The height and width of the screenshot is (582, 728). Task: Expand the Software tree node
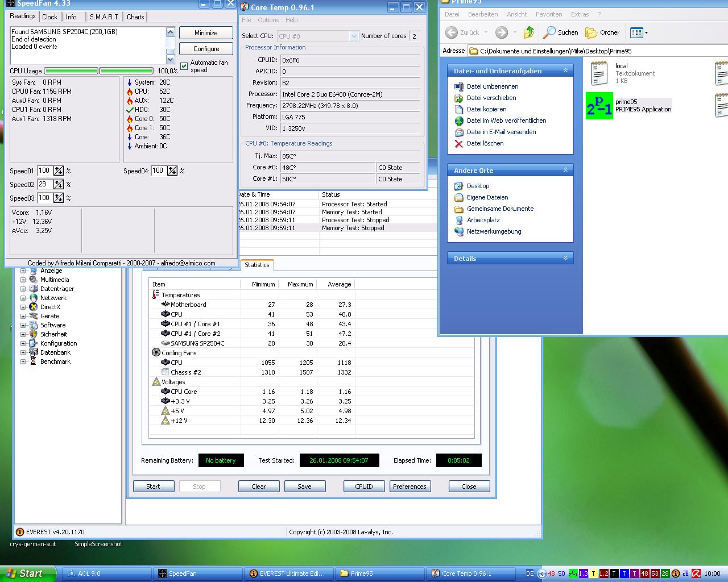click(x=23, y=325)
